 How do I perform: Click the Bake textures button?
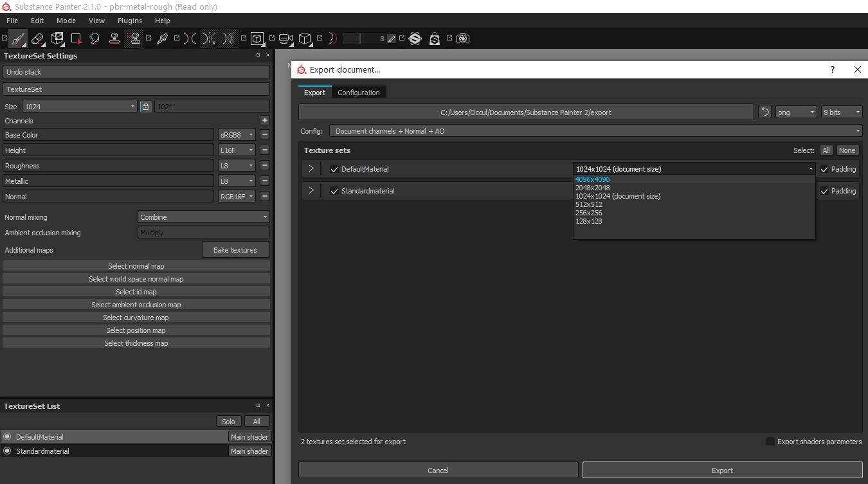(235, 250)
